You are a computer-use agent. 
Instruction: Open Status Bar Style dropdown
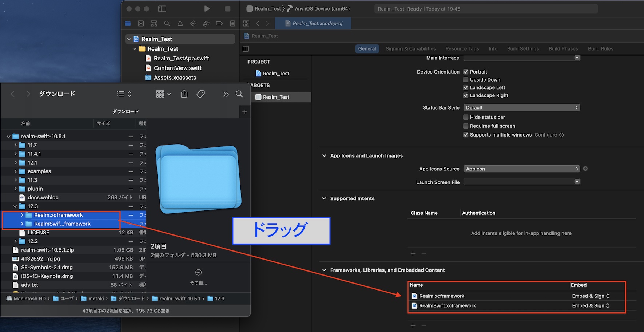coord(522,108)
